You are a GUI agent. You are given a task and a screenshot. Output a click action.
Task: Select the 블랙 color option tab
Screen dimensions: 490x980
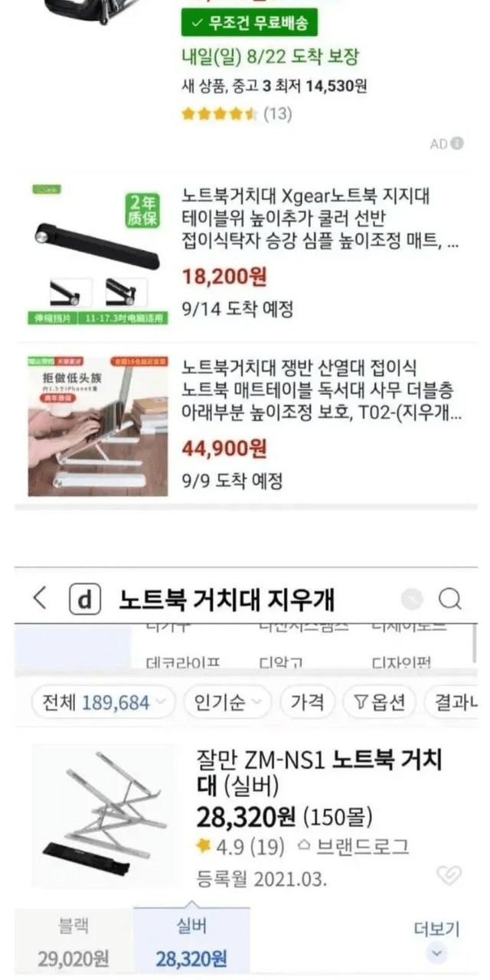[x=73, y=942]
